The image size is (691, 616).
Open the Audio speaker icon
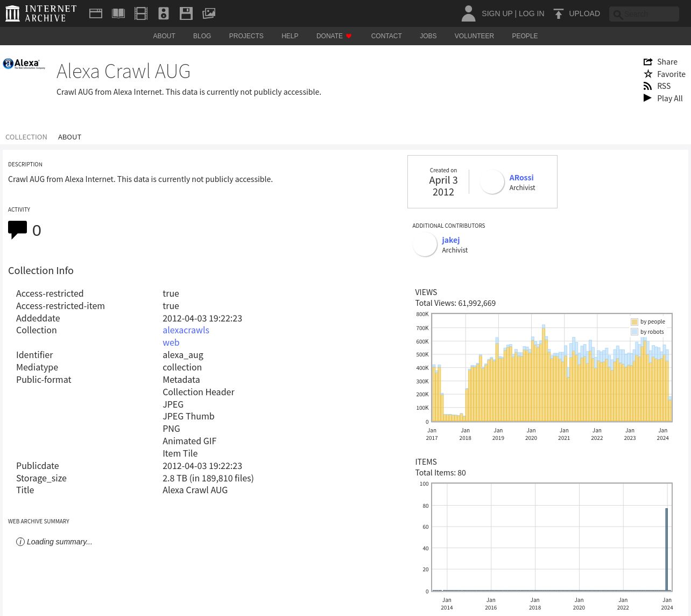click(164, 13)
